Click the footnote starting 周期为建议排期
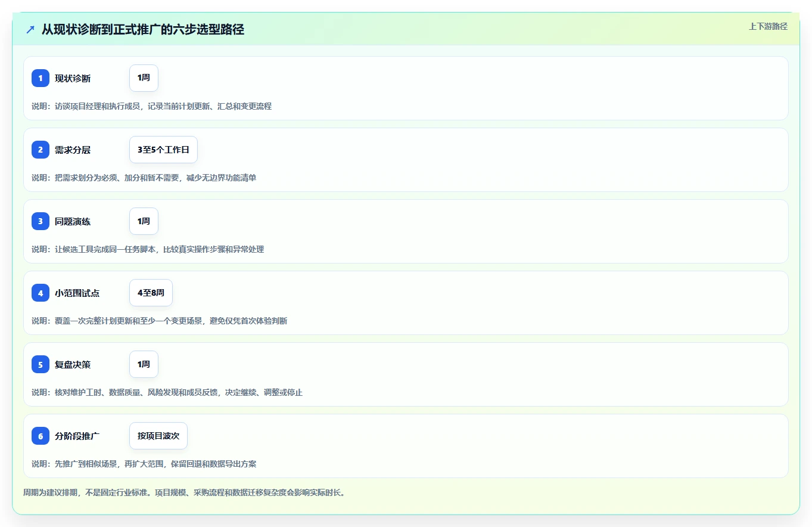The width and height of the screenshot is (812, 527). point(184,493)
